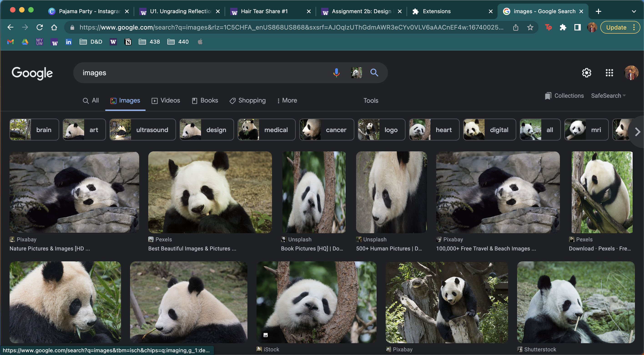Image resolution: width=644 pixels, height=355 pixels.
Task: Open Notion bookmark icon
Action: pyautogui.click(x=128, y=42)
